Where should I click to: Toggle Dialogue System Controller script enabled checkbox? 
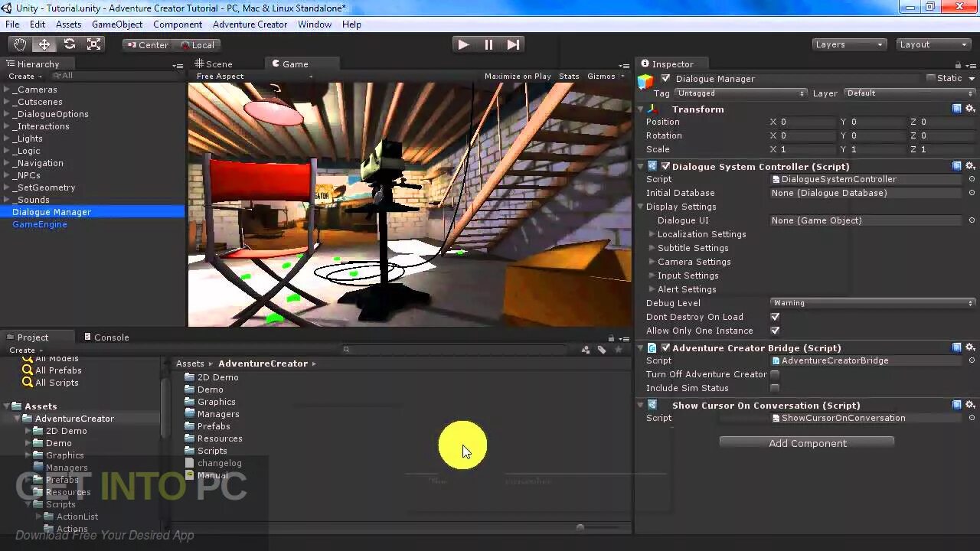click(665, 166)
